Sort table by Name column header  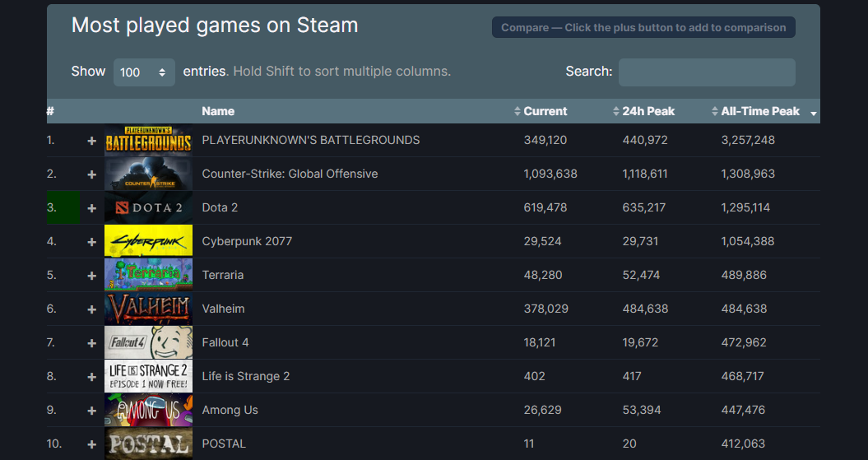[218, 111]
